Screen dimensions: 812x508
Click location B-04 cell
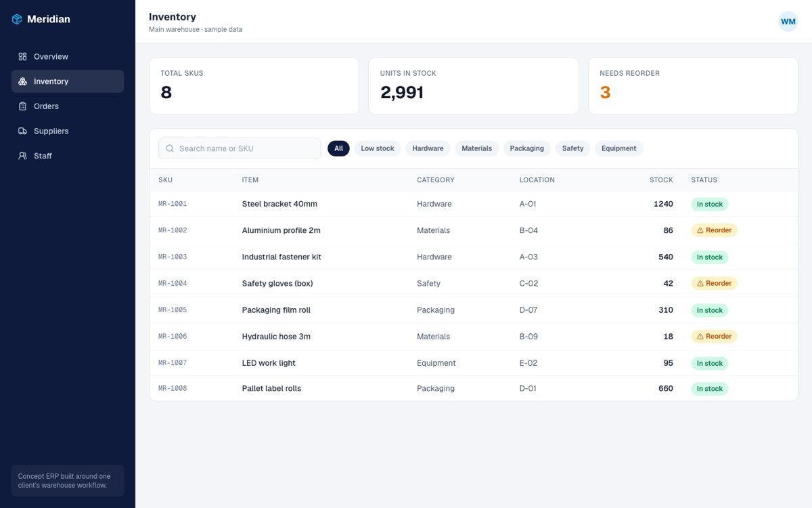coord(529,230)
